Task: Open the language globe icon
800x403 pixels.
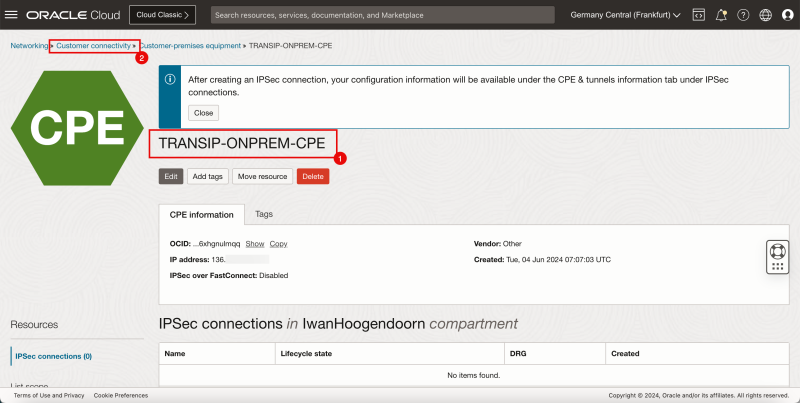Action: [x=765, y=15]
